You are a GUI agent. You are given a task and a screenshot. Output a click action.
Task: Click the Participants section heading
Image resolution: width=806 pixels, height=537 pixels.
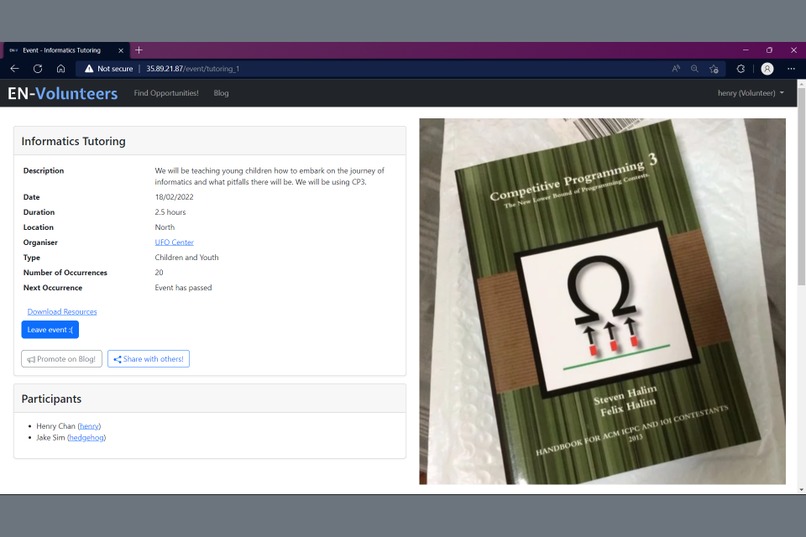click(51, 399)
